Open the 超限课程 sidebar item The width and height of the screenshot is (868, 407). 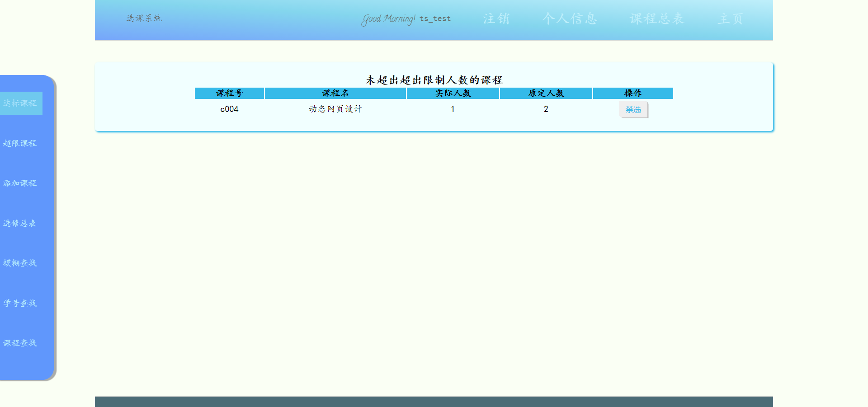click(20, 144)
